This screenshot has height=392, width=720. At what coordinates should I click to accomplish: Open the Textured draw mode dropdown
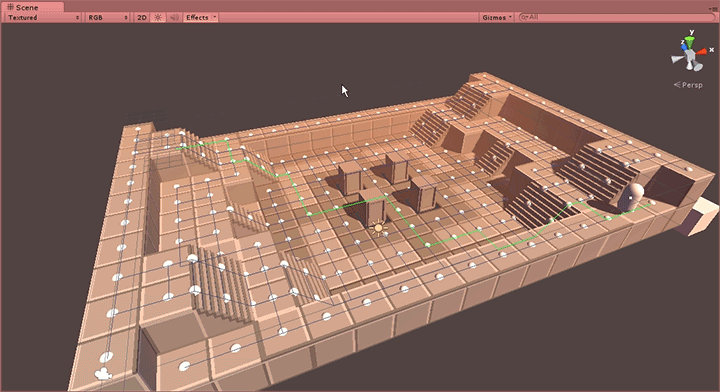pyautogui.click(x=43, y=17)
